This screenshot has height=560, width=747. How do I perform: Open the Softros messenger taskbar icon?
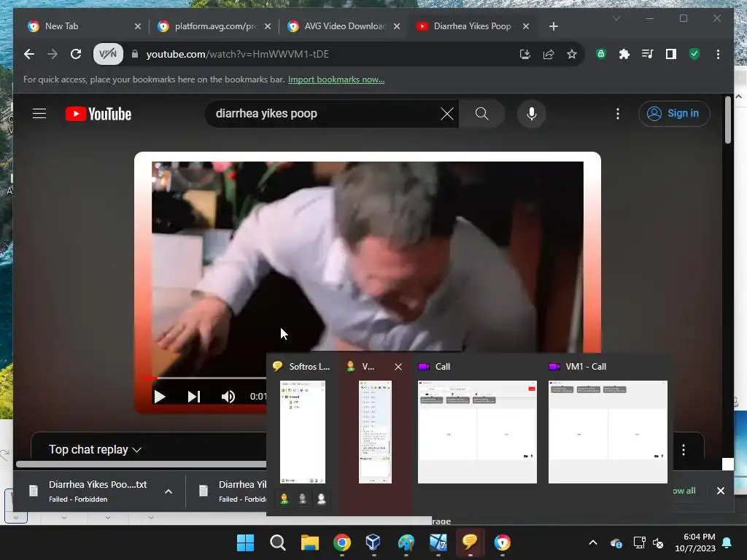[470, 542]
